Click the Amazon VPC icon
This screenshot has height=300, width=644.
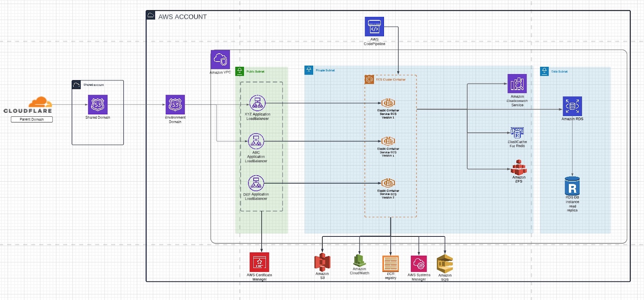[220, 60]
